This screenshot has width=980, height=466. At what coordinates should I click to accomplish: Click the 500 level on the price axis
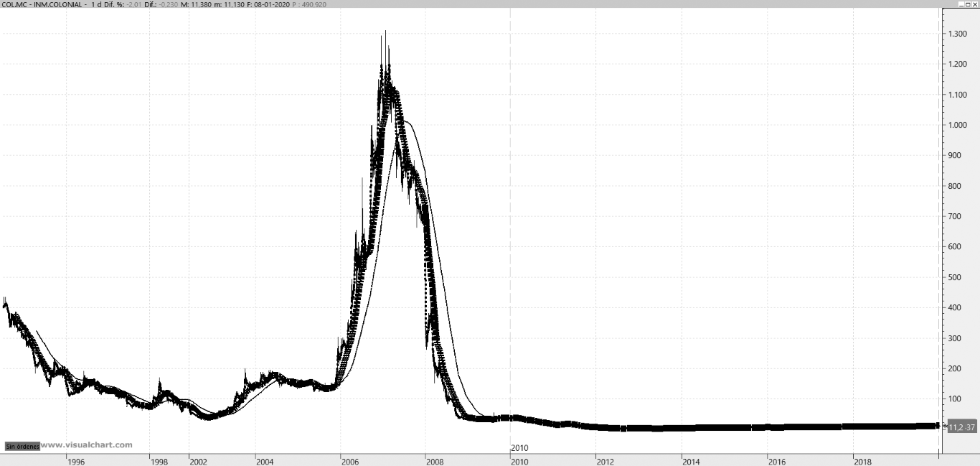pyautogui.click(x=955, y=277)
